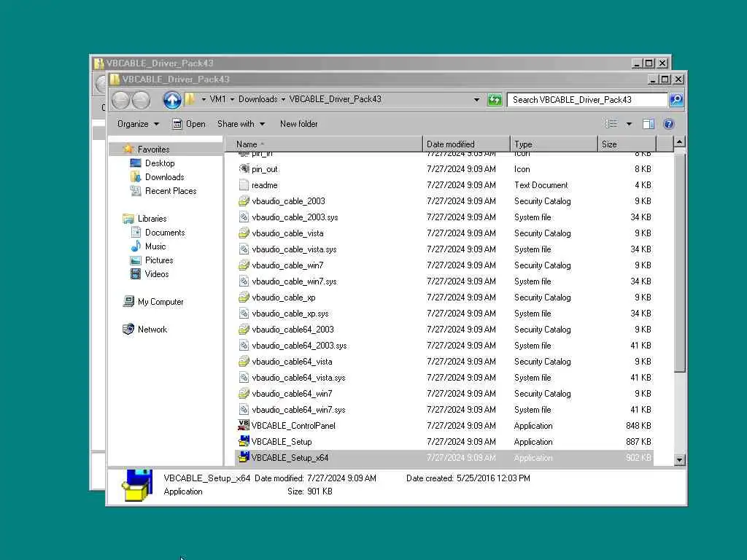The height and width of the screenshot is (560, 747).
Task: Select vbaudio_cable64_2003 file name
Action: click(293, 330)
